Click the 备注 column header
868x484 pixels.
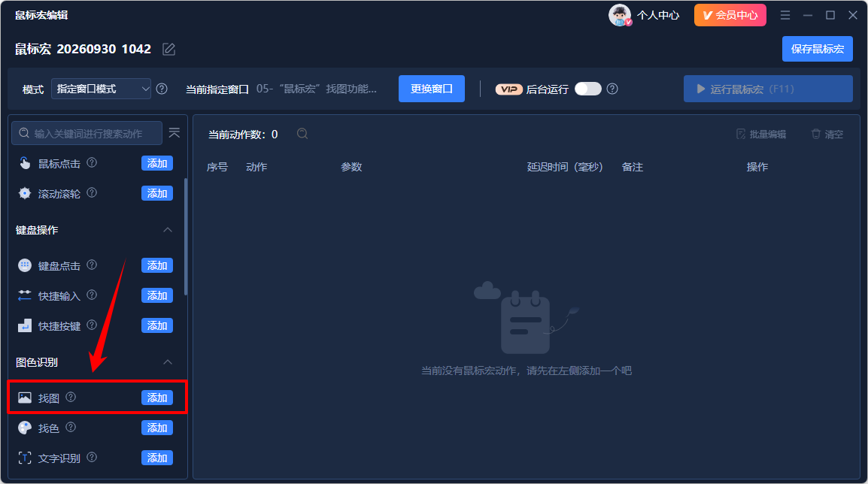632,167
